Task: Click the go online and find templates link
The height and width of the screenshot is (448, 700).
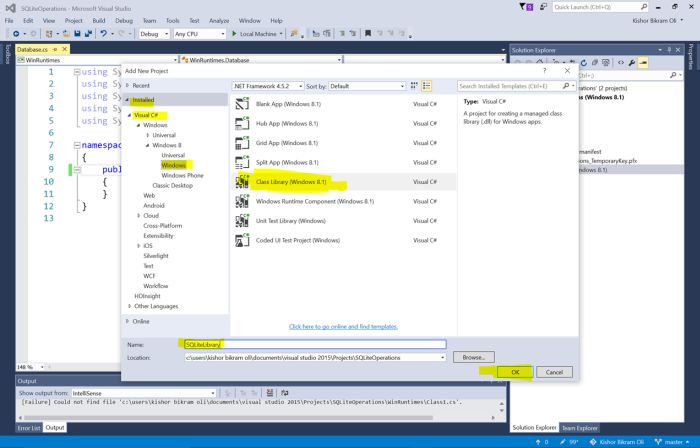Action: click(343, 327)
